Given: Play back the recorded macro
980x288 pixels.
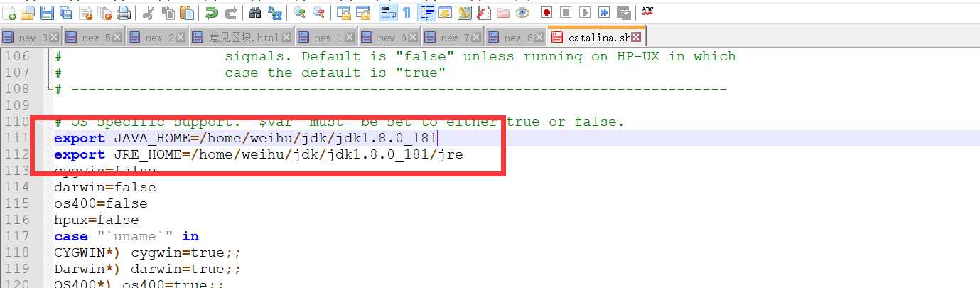Looking at the screenshot, I should pos(585,13).
